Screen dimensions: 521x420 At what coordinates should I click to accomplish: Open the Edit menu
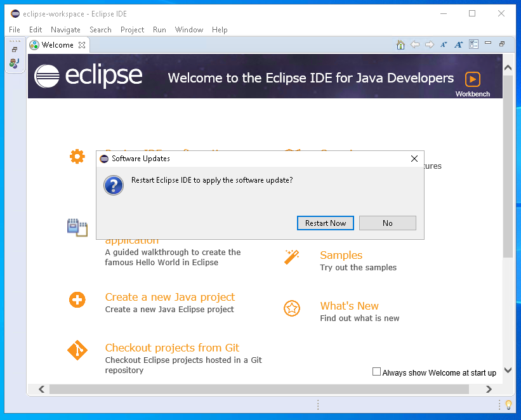click(36, 30)
